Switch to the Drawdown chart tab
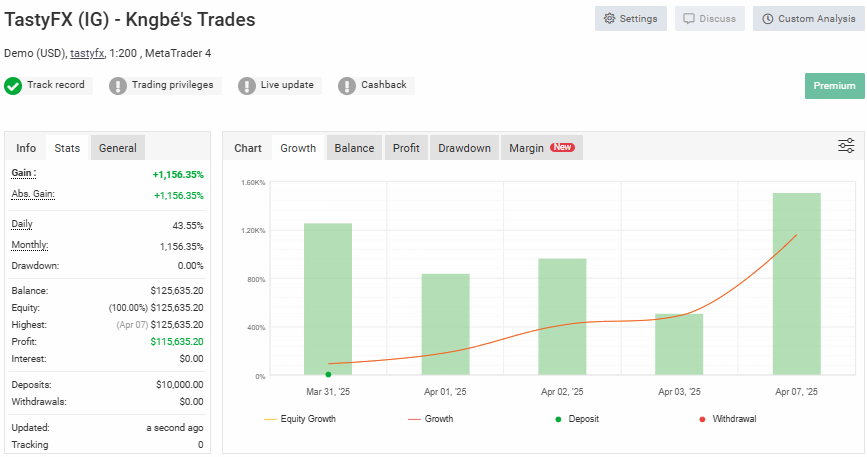The height and width of the screenshot is (457, 867). (464, 148)
